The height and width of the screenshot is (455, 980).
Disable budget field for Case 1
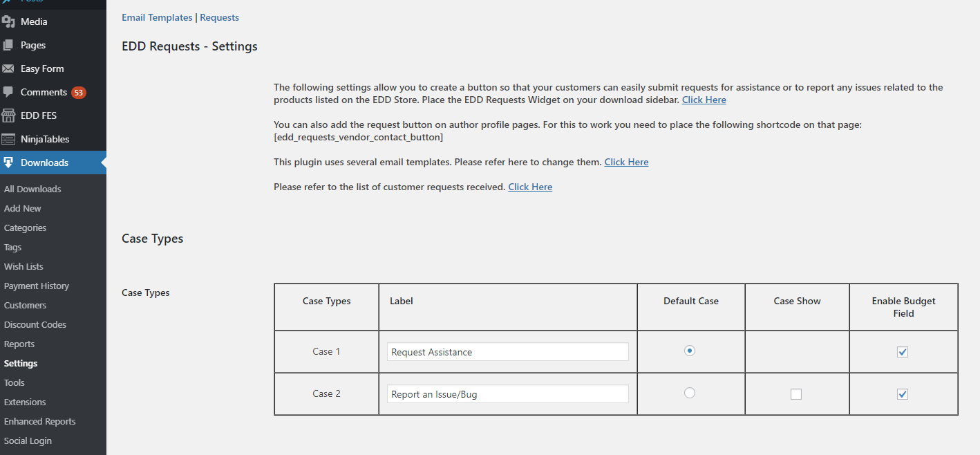point(903,352)
